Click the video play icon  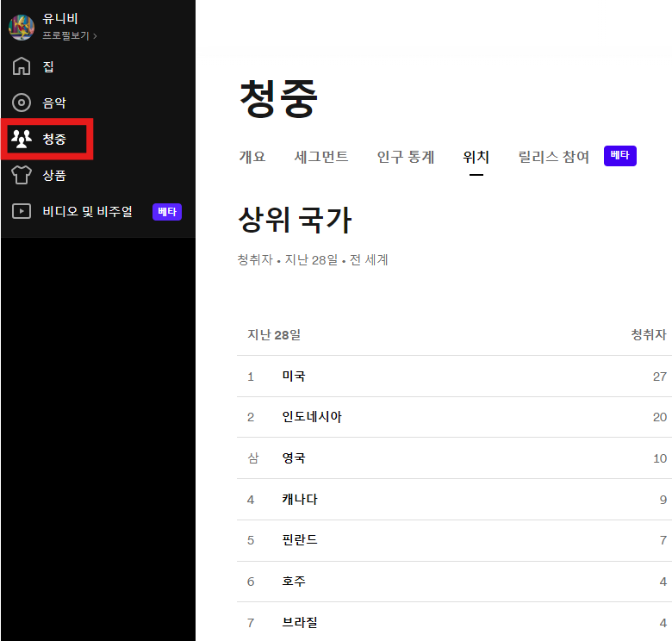pyautogui.click(x=22, y=211)
